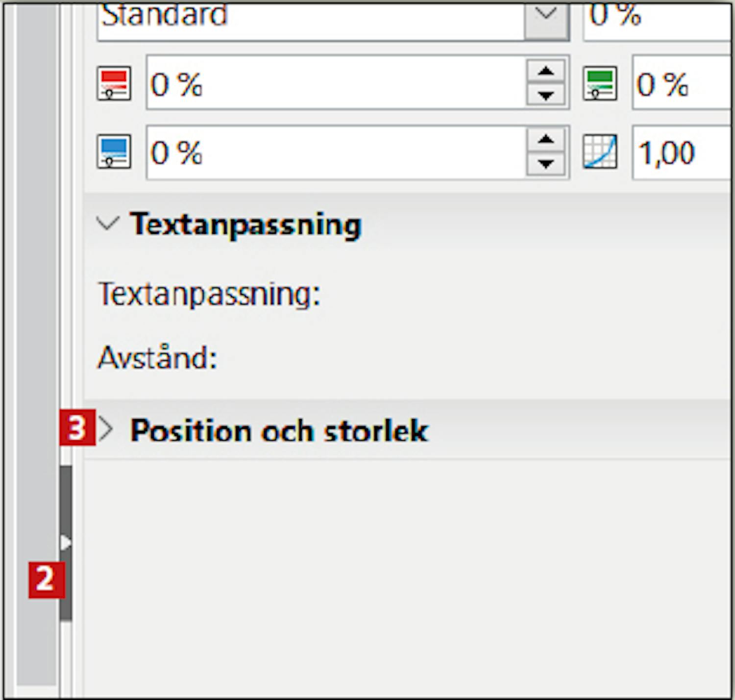Viewport: 735px width, 700px height.
Task: Decrease the blue percentage value
Action: [546, 164]
